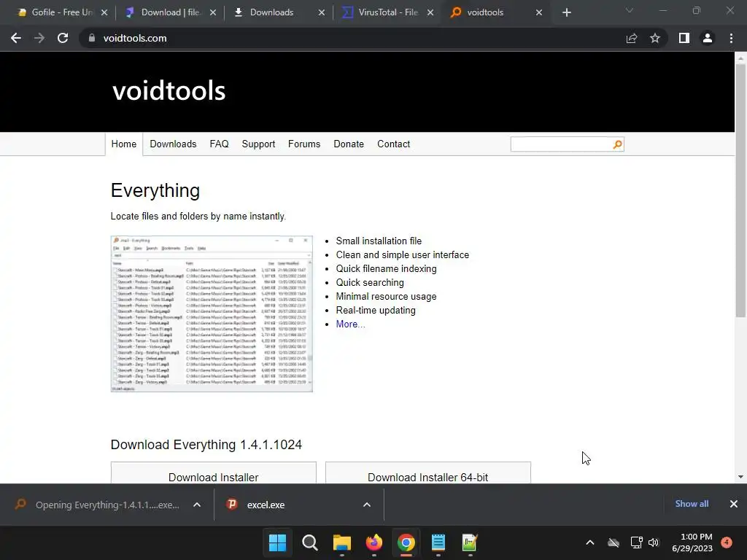The image size is (747, 560).
Task: Open the Donate page
Action: pyautogui.click(x=349, y=144)
